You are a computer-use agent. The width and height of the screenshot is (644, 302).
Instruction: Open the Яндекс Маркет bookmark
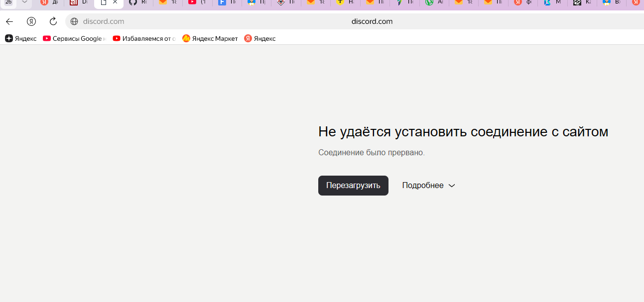pyautogui.click(x=210, y=38)
